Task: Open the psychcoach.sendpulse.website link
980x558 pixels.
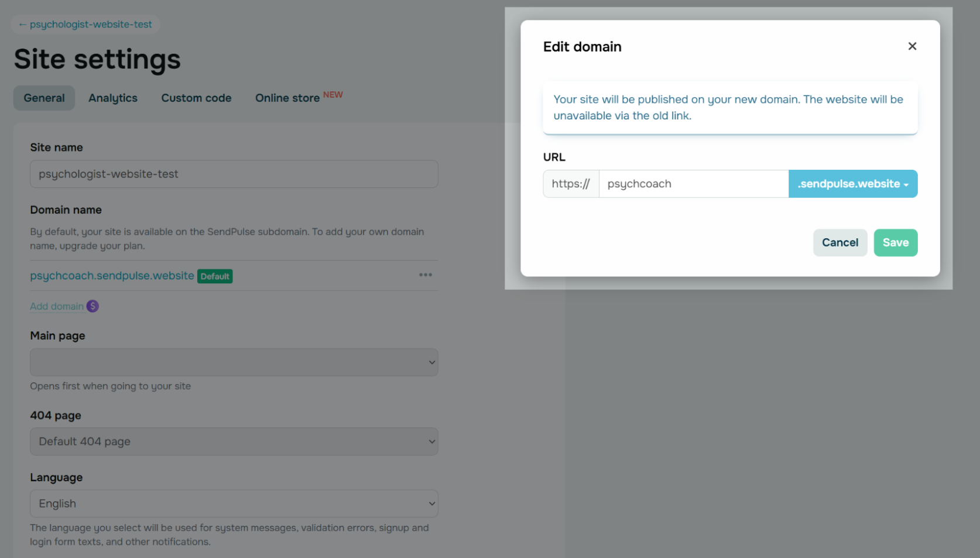Action: [112, 276]
